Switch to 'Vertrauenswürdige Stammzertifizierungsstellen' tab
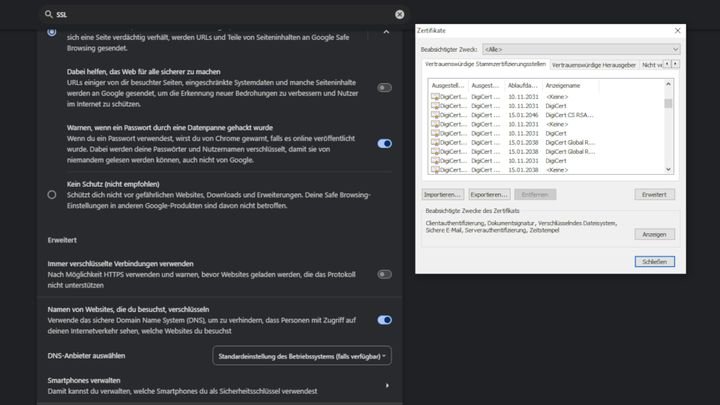The height and width of the screenshot is (405, 720). pyautogui.click(x=485, y=64)
